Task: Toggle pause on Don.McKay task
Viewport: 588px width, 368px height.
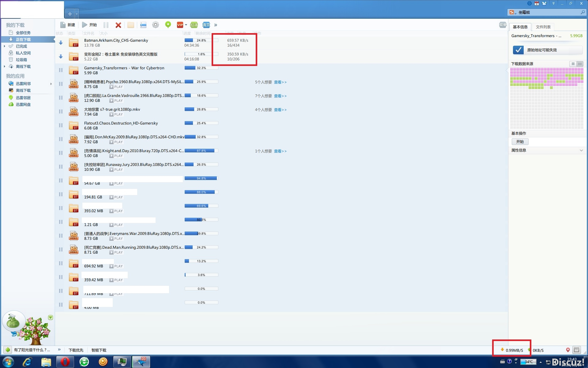Action: pos(61,139)
